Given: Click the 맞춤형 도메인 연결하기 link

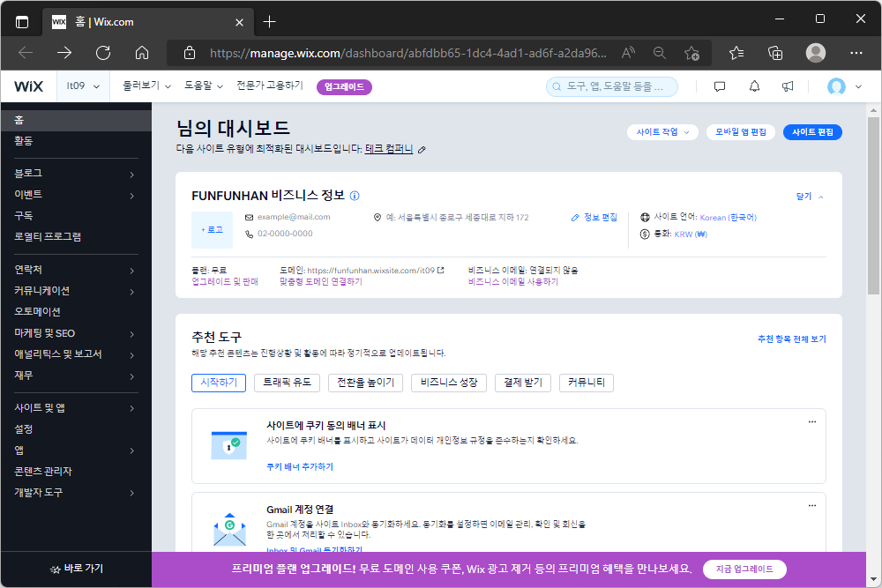Looking at the screenshot, I should 321,281.
